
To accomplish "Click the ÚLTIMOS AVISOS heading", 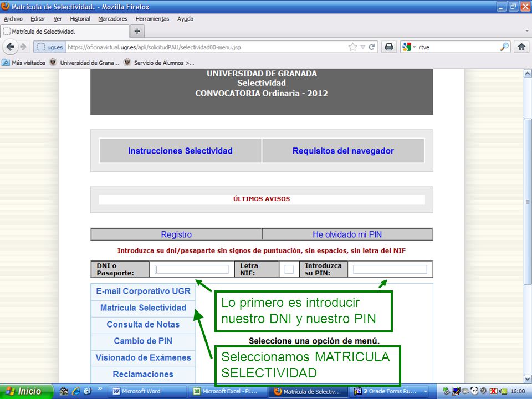I will [x=262, y=199].
